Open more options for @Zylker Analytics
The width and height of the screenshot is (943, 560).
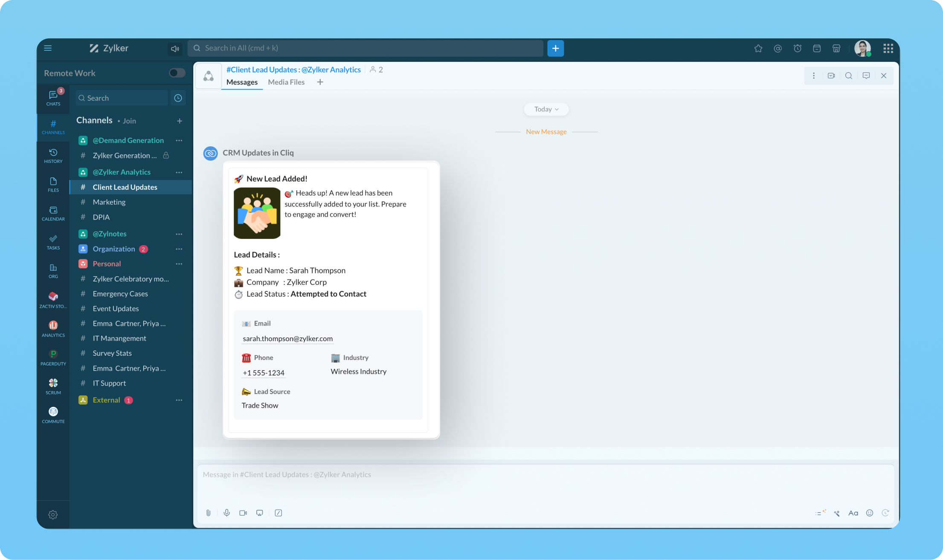click(x=179, y=172)
